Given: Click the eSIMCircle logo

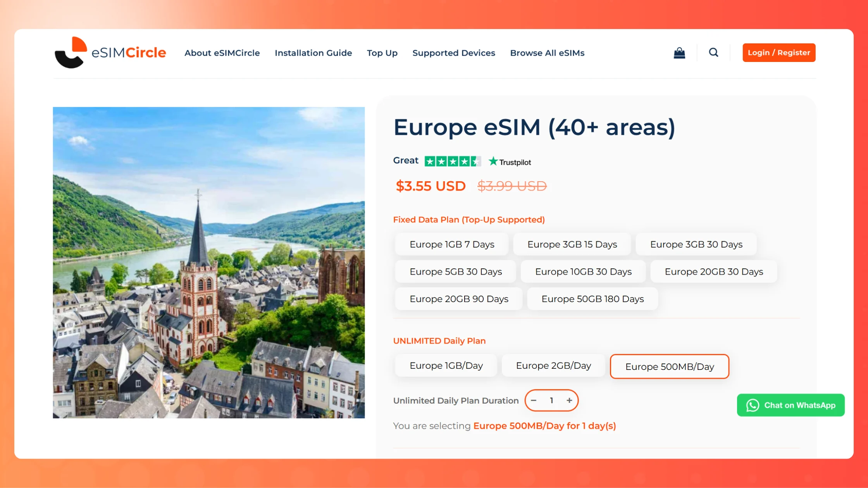Looking at the screenshot, I should (110, 53).
